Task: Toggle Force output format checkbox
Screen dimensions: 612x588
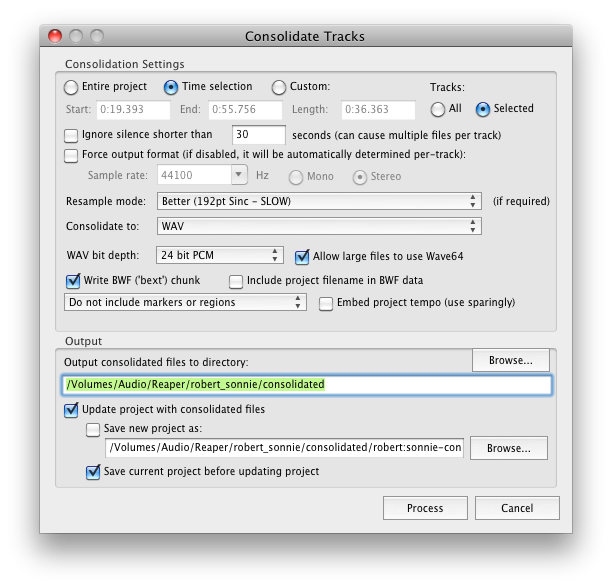Action: point(71,156)
